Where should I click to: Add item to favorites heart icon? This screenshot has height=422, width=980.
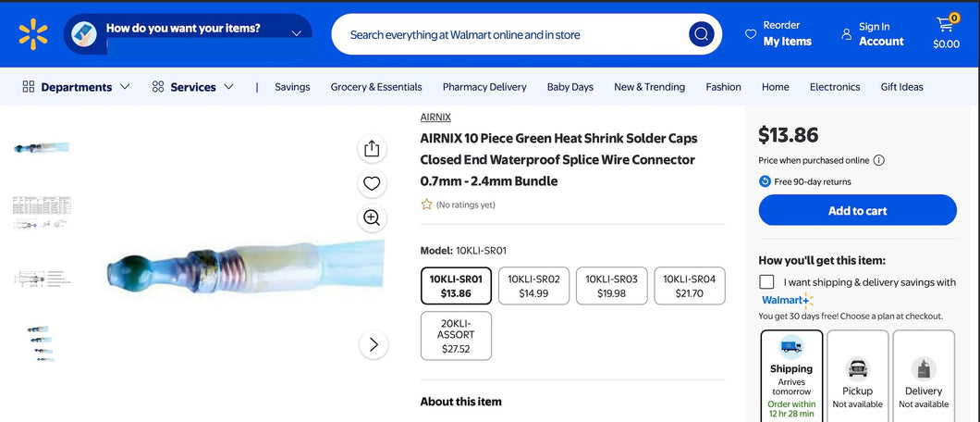pos(372,183)
